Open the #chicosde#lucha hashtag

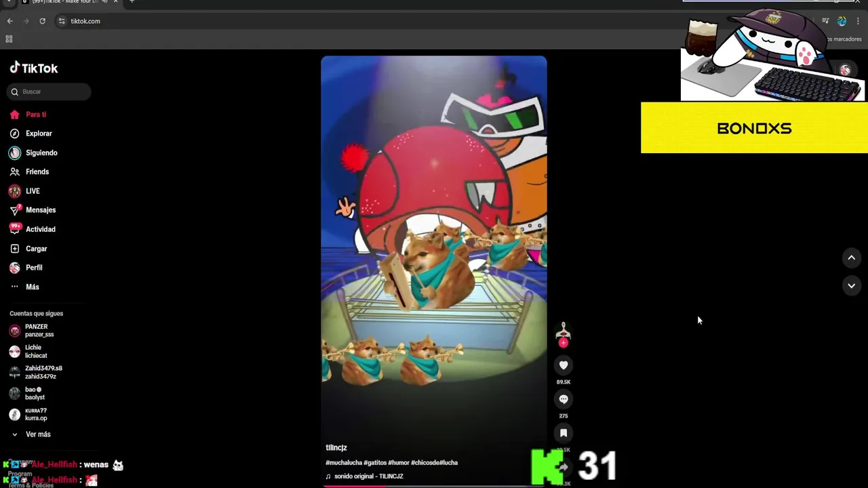[x=434, y=462]
